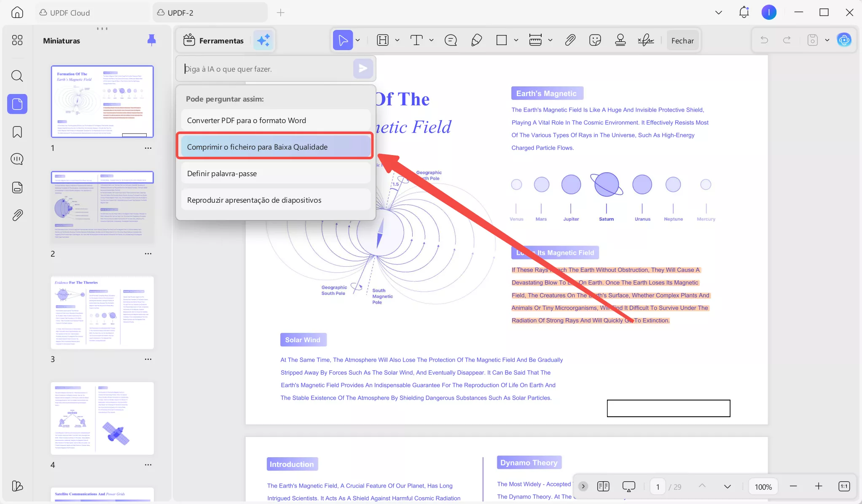Image resolution: width=862 pixels, height=504 pixels.
Task: Switch to the UPDF Cloud tab
Action: coord(70,13)
